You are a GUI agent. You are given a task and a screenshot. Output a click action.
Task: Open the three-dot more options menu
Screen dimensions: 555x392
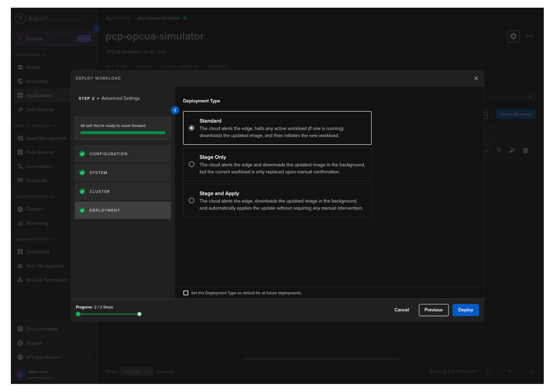coord(529,36)
